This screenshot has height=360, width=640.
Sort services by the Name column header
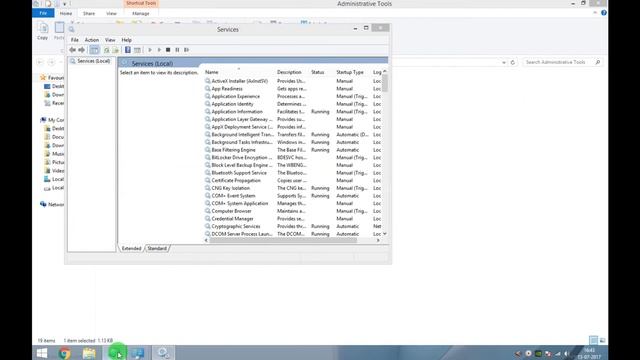[x=239, y=72]
